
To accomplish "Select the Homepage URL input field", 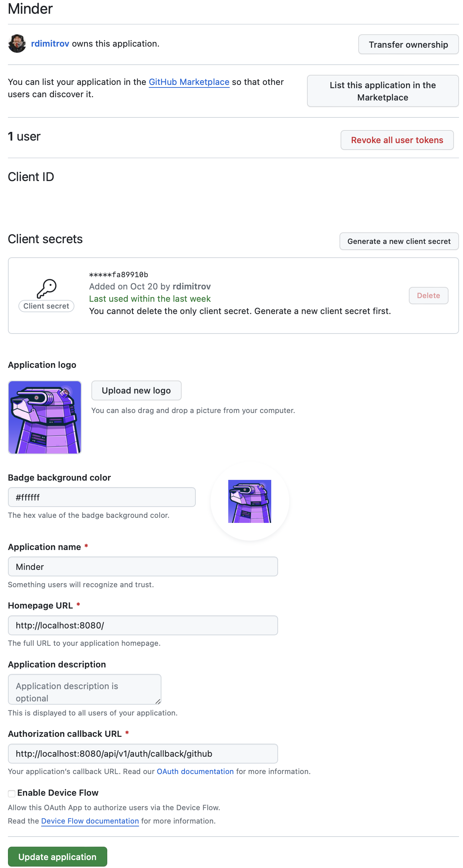I will coord(143,625).
